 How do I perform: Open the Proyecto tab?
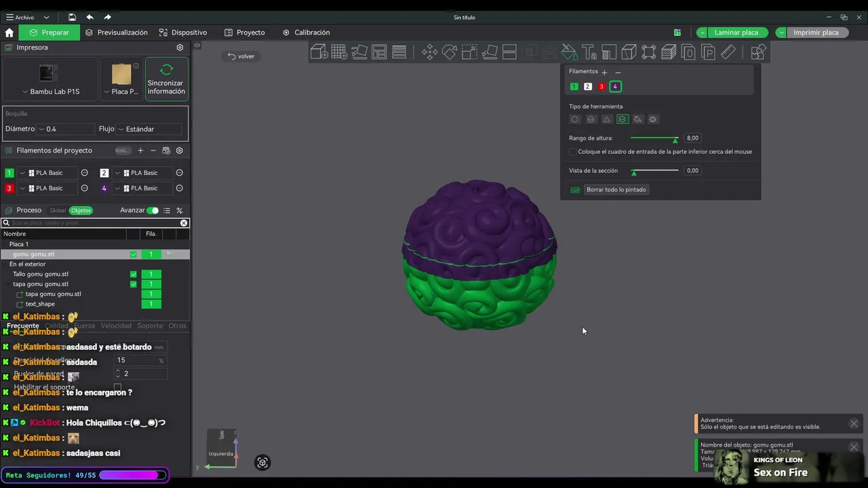(245, 33)
